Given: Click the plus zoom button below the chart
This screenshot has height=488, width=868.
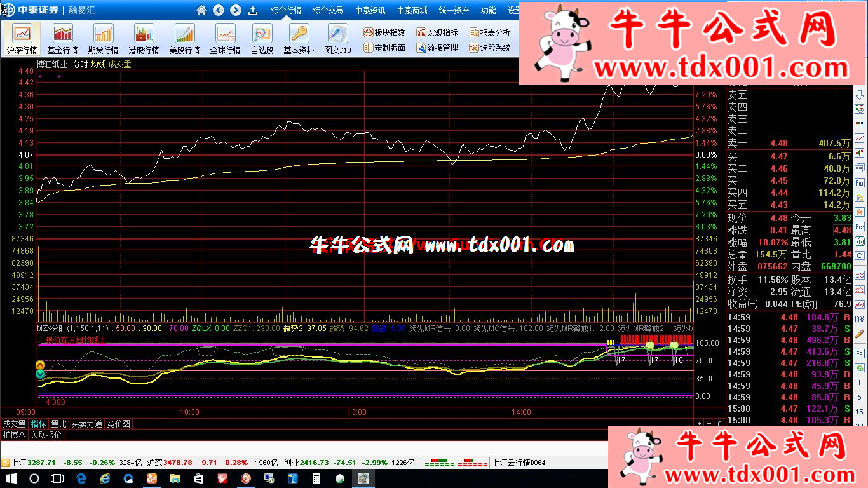Looking at the screenshot, I should [x=700, y=424].
